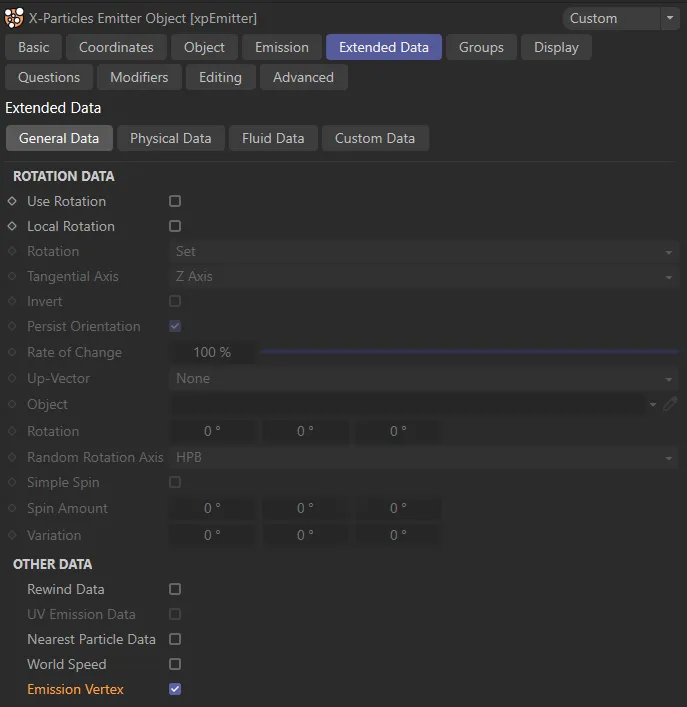Click the Rate of Change 100 % field
Image resolution: width=687 pixels, height=707 pixels.
(212, 352)
